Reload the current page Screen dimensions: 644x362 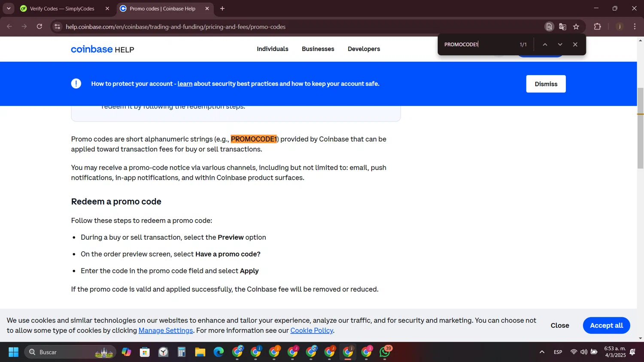click(39, 27)
